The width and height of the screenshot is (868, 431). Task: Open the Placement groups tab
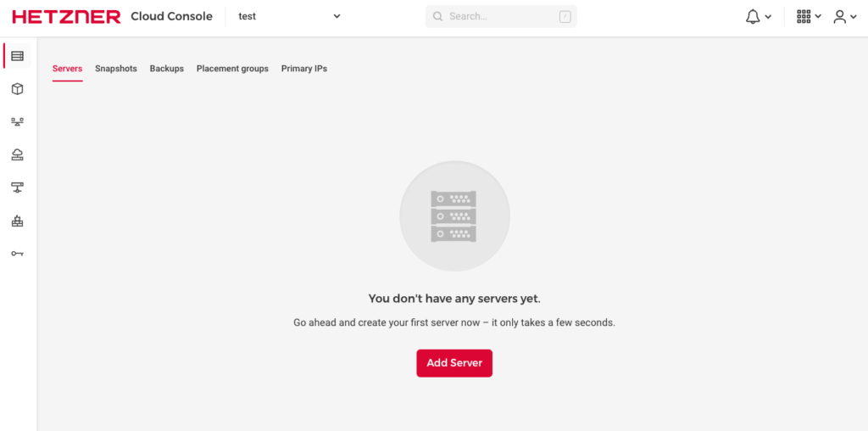point(232,69)
